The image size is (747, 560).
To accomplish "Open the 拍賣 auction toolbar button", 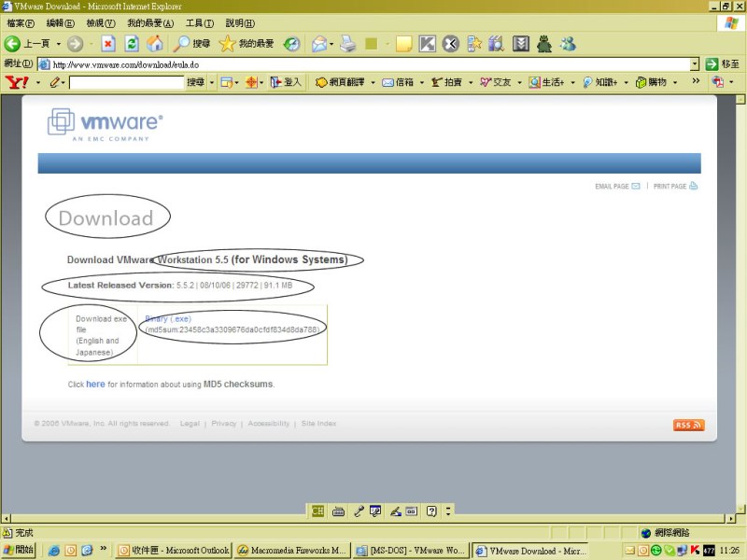I will [x=447, y=82].
